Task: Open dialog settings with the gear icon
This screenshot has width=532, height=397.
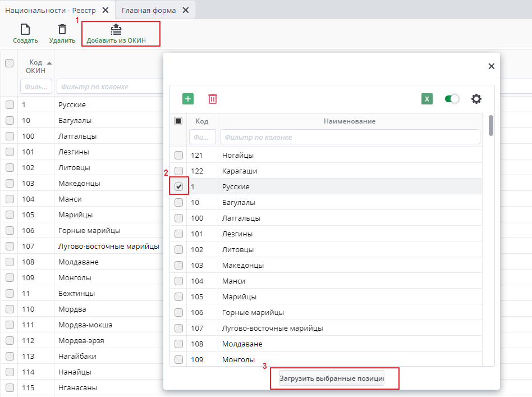Action: pos(476,99)
